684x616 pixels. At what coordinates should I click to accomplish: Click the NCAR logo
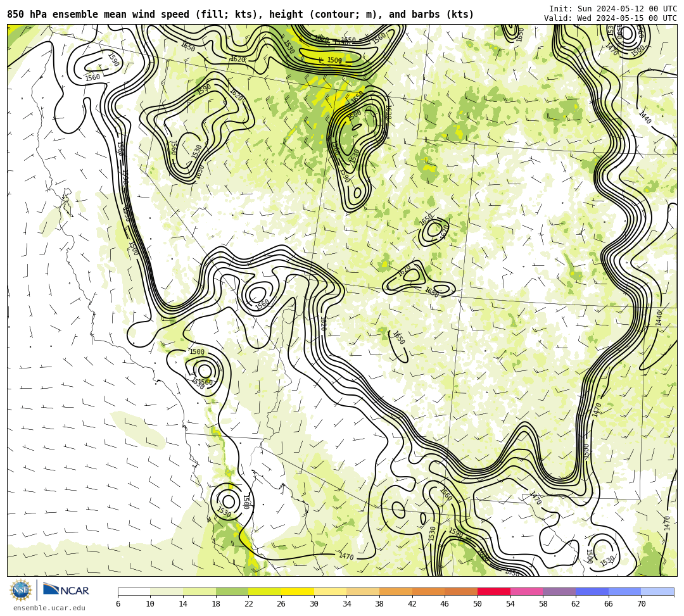(66, 589)
